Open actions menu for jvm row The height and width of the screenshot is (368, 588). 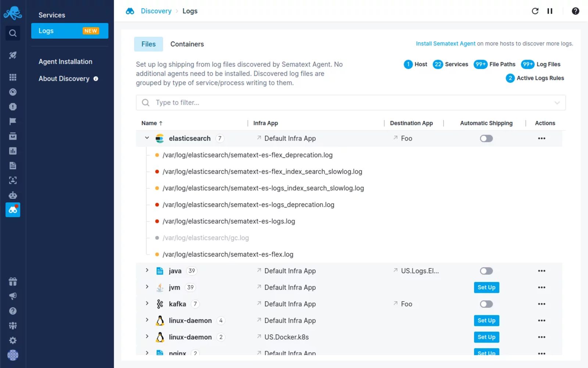click(542, 287)
